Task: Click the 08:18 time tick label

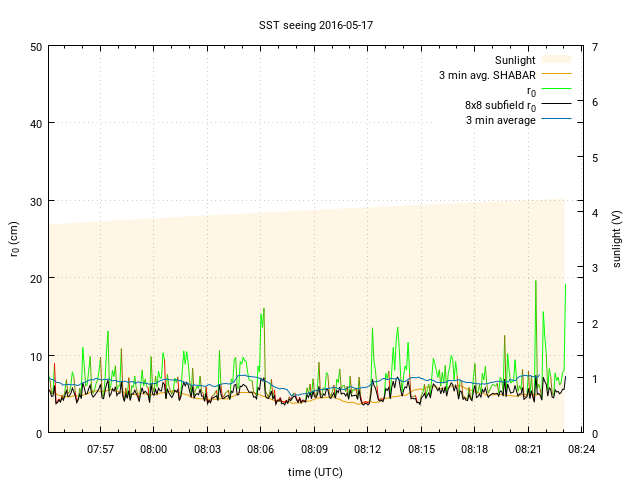Action: coord(474,449)
